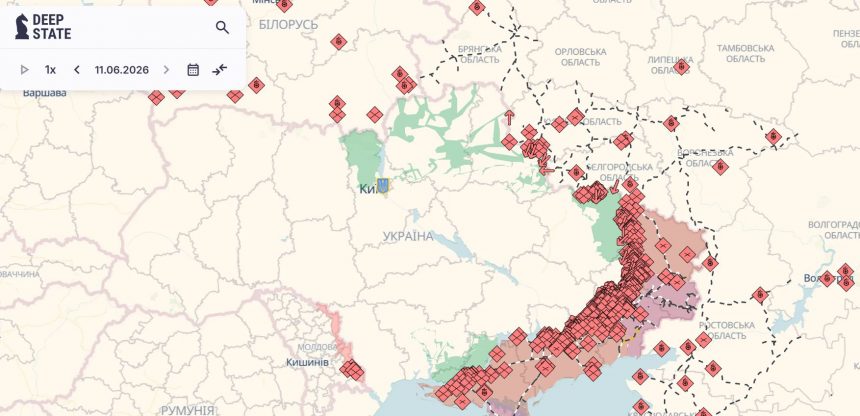Start timeline playback with play button
860x416 pixels.
click(x=24, y=70)
